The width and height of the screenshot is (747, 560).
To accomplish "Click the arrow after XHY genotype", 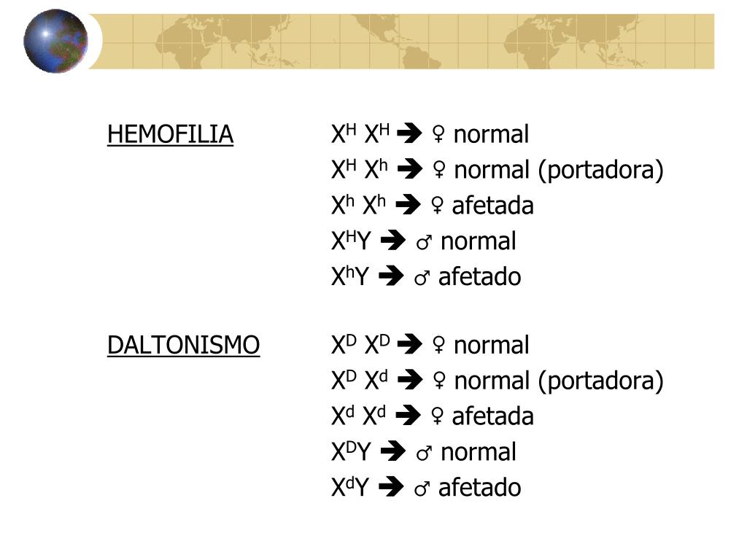I will pyautogui.click(x=393, y=241).
